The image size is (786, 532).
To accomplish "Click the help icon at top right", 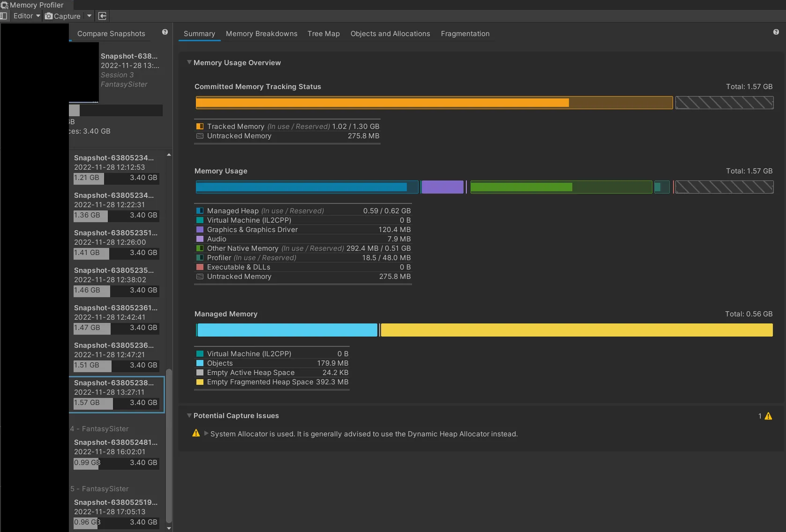I will [x=776, y=32].
